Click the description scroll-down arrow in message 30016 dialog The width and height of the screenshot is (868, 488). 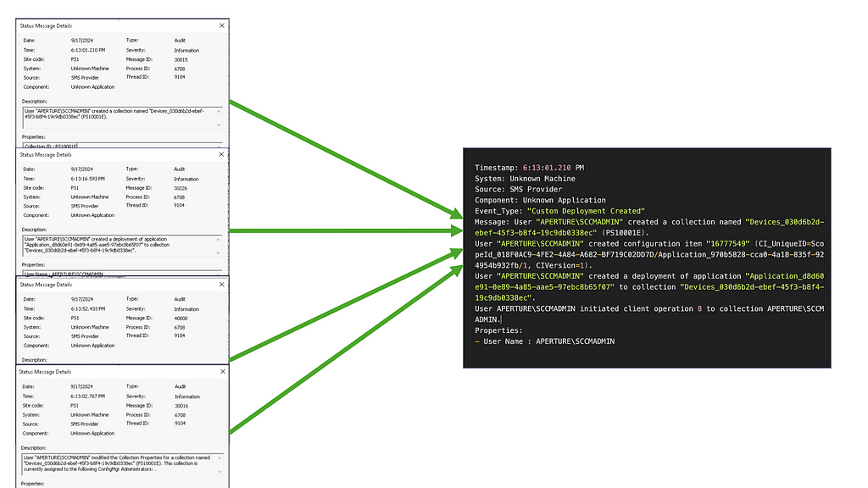(220, 471)
